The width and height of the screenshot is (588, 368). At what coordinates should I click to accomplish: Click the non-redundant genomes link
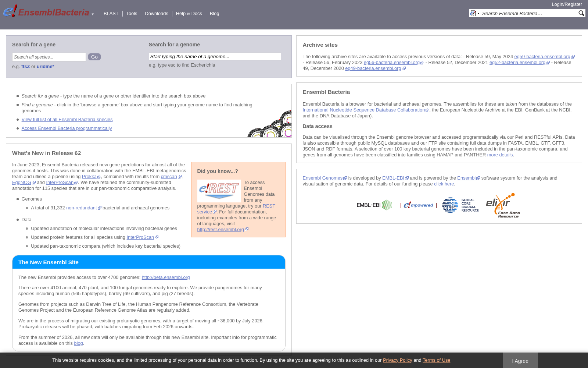(x=83, y=208)
